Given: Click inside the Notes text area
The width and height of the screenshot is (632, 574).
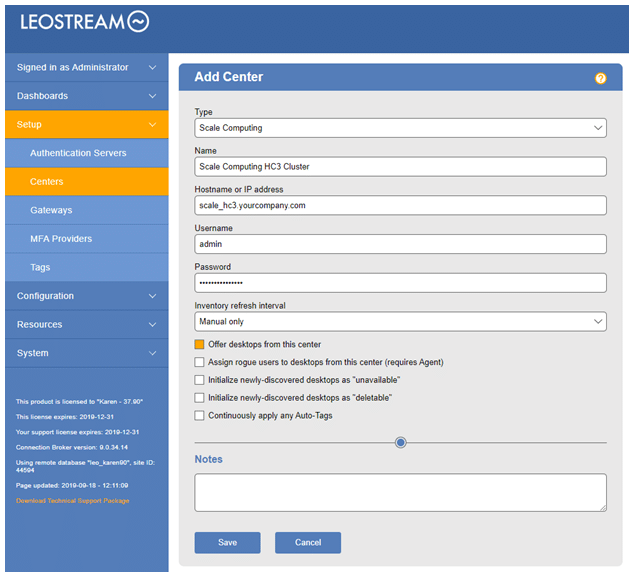Looking at the screenshot, I should [x=400, y=493].
